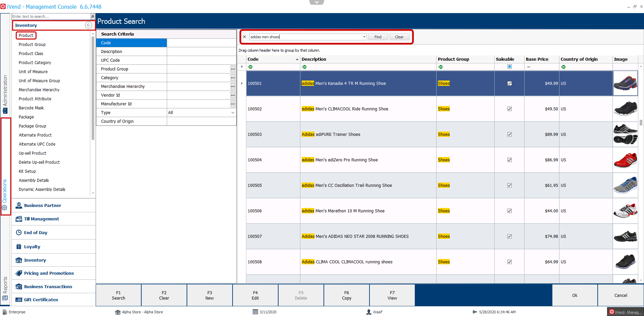Close the find panel with X icon
The image size is (644, 316).
tap(244, 37)
